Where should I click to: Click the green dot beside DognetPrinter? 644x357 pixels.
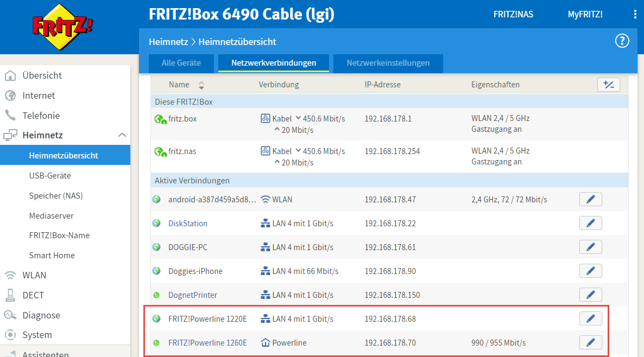(156, 295)
